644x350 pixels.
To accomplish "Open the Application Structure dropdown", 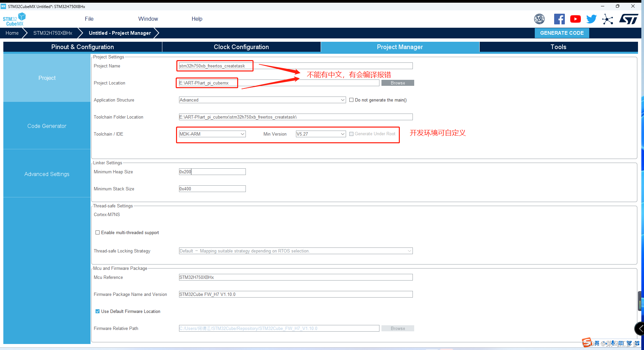I will (262, 100).
